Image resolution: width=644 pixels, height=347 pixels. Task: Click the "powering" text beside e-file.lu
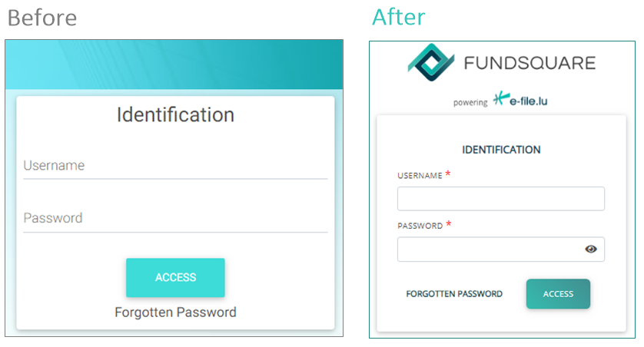click(470, 102)
